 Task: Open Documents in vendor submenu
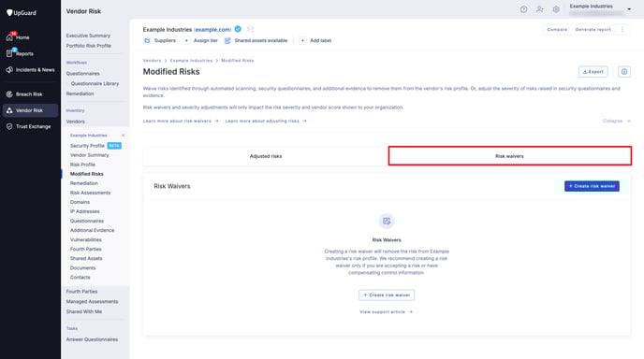coord(83,268)
